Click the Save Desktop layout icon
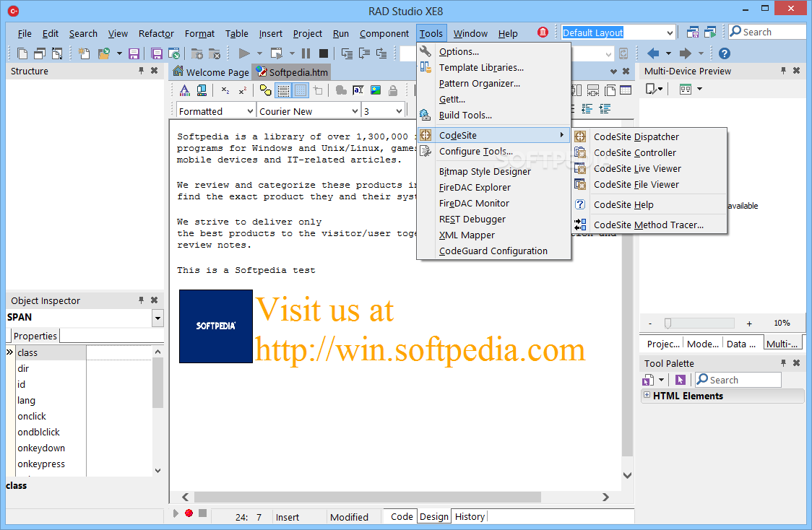Image resolution: width=812 pixels, height=530 pixels. [692, 32]
